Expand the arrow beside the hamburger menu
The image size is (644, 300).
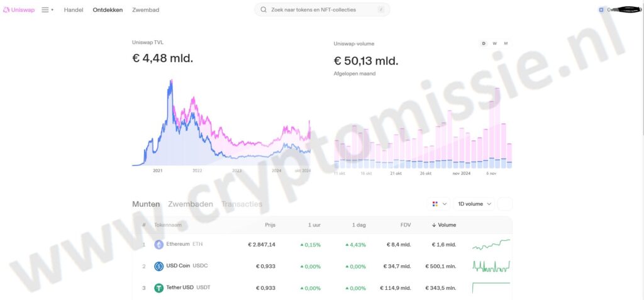click(x=52, y=10)
